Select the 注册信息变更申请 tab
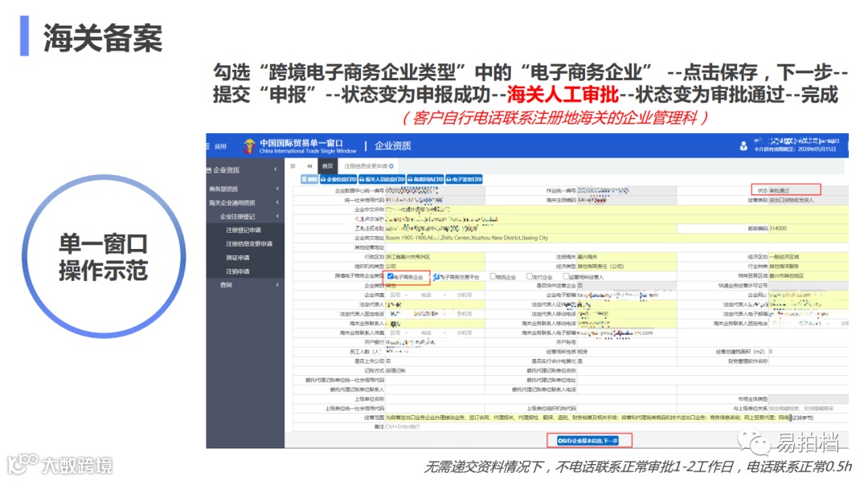 coord(366,166)
